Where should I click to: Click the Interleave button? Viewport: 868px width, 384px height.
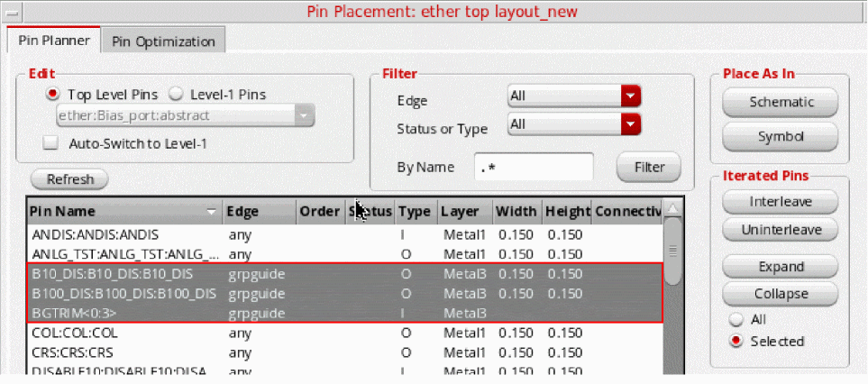[x=781, y=201]
